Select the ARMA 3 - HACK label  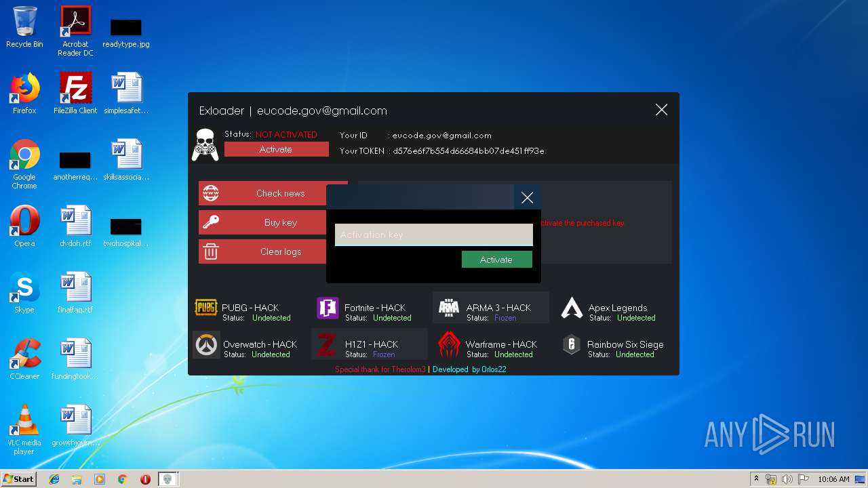[x=498, y=308]
